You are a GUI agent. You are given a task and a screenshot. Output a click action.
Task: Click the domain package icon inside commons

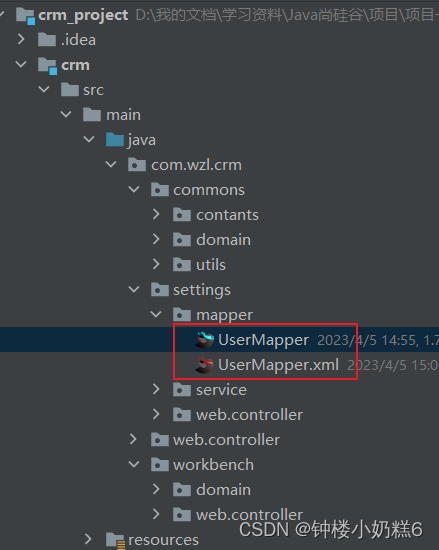[182, 240]
